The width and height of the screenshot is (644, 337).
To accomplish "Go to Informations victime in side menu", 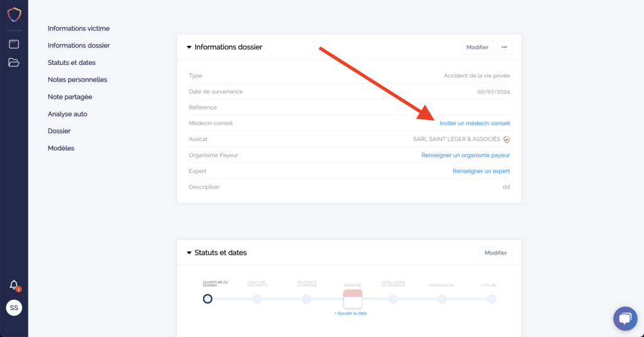I will (x=79, y=28).
